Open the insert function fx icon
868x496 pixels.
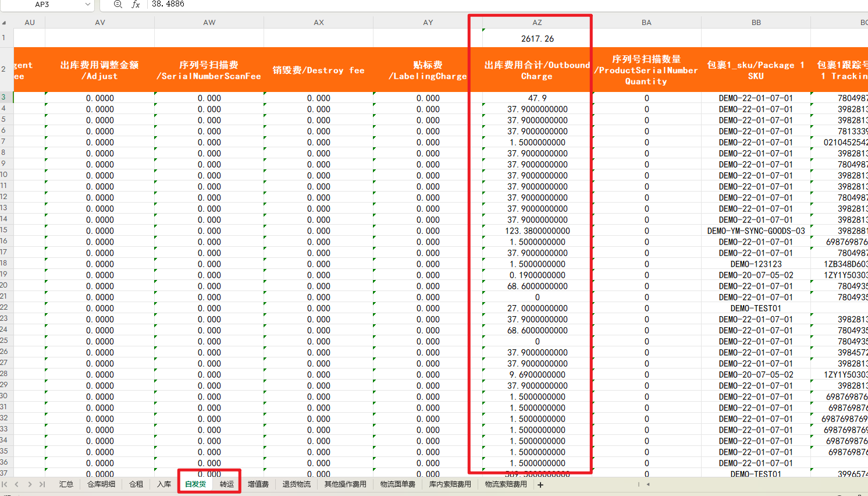pyautogui.click(x=136, y=4)
